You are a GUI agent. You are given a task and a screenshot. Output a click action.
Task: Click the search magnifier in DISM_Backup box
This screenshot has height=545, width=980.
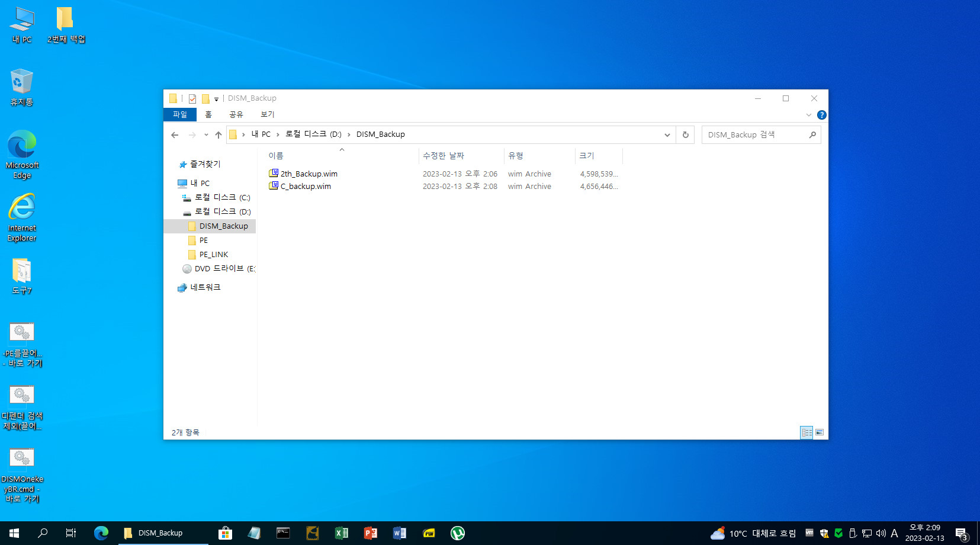point(812,135)
